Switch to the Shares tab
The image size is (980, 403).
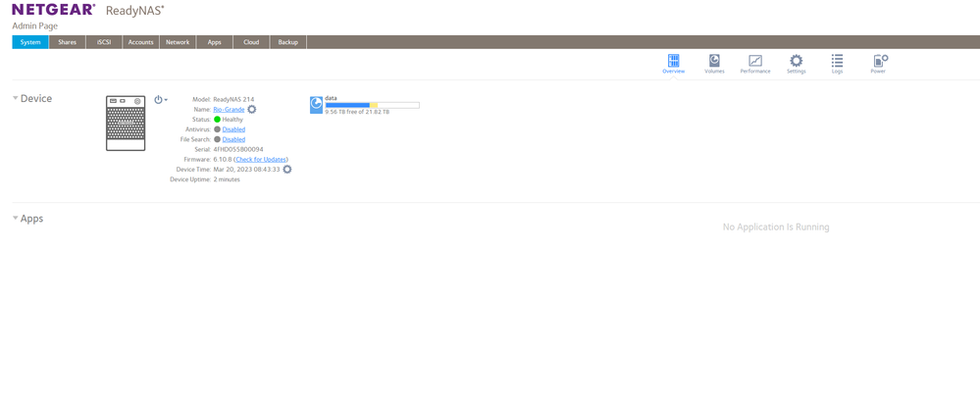coord(67,42)
